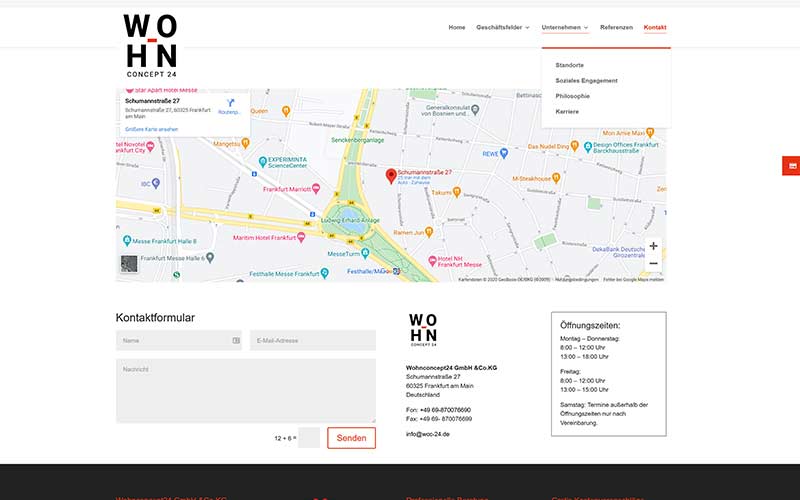Zoom in the map with plus
This screenshot has height=500, width=800.
pos(653,246)
